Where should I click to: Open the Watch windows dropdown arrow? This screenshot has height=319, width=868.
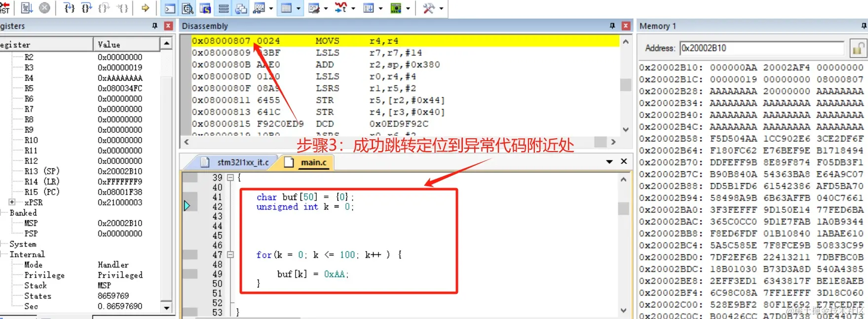click(x=271, y=8)
